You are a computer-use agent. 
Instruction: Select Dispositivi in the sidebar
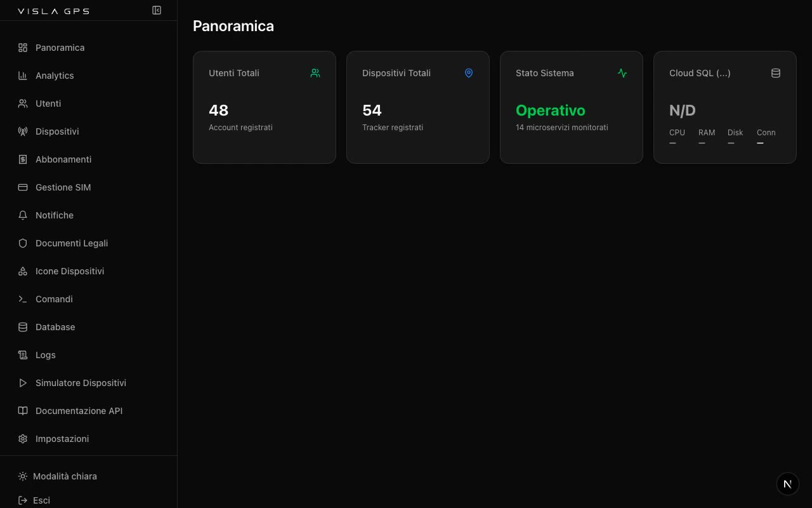(x=89, y=131)
